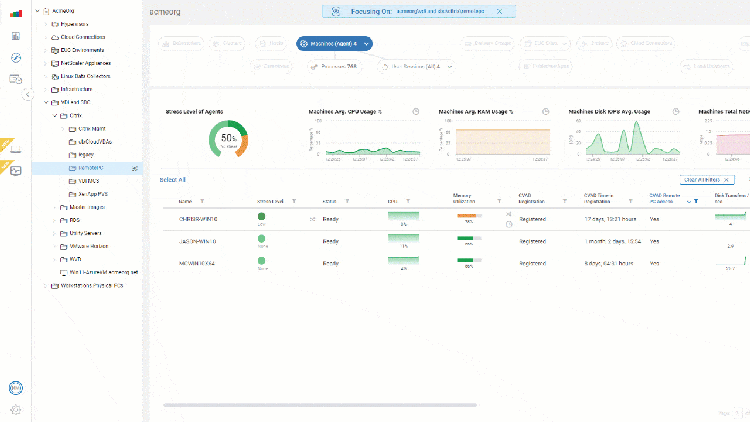750x422 pixels.
Task: Open clock icon on Machines Disk IOPS chart
Action: point(676,111)
